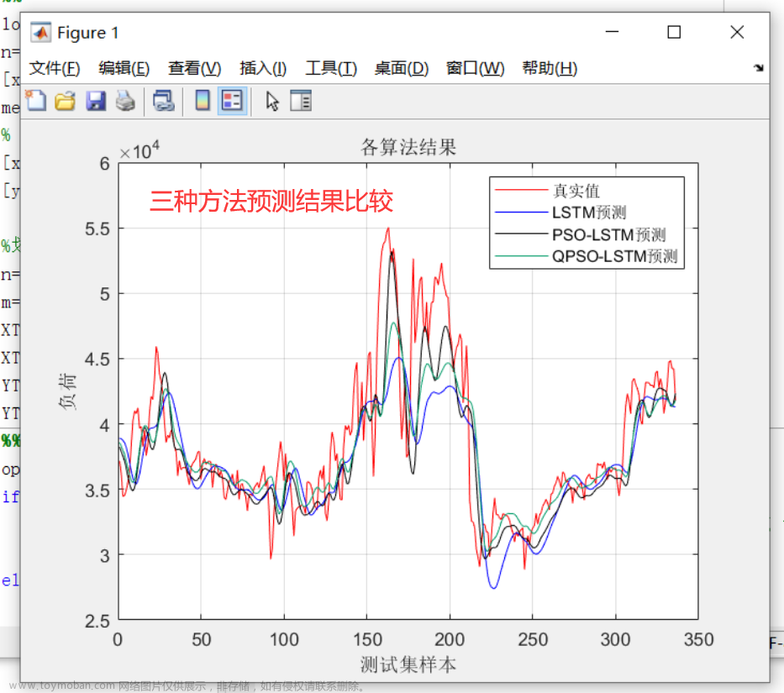The width and height of the screenshot is (784, 693).
Task: Open the 工具(T) menu
Action: [331, 68]
